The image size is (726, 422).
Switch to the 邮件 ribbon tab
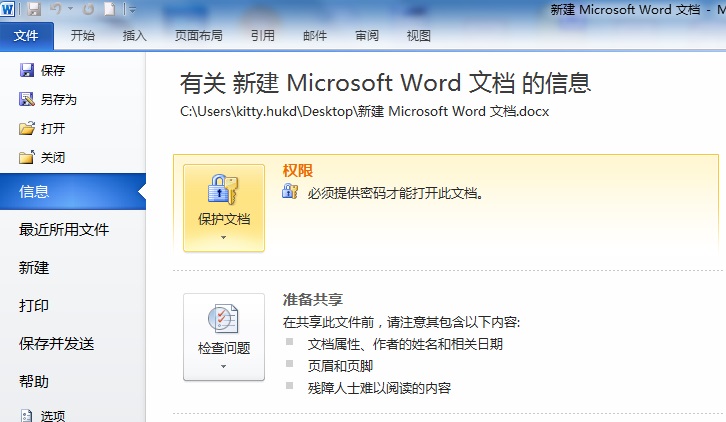pos(315,36)
